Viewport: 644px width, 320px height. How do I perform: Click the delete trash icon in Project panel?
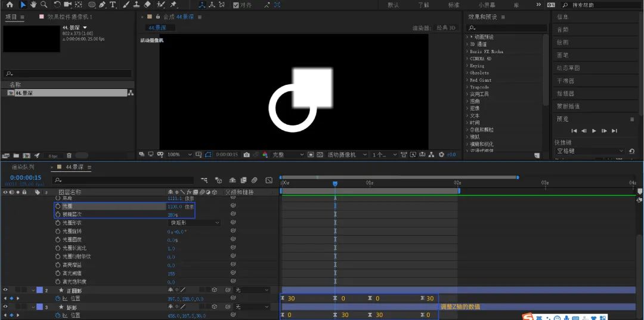[69, 155]
